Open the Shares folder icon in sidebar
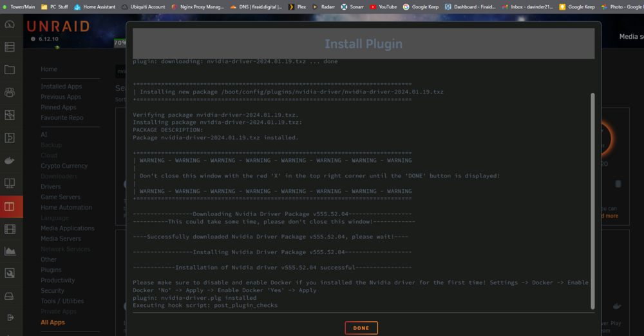Image resolution: width=644 pixels, height=336 pixels. click(x=10, y=70)
